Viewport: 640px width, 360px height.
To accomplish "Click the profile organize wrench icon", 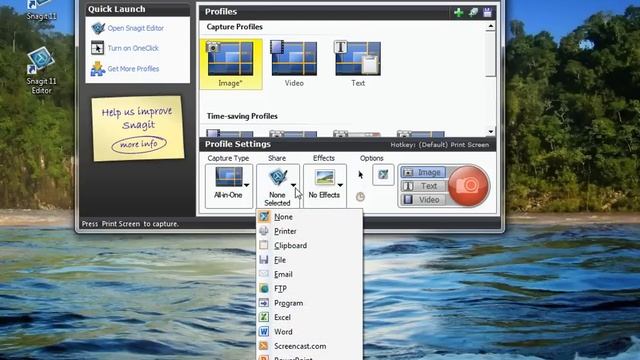I will [x=473, y=12].
